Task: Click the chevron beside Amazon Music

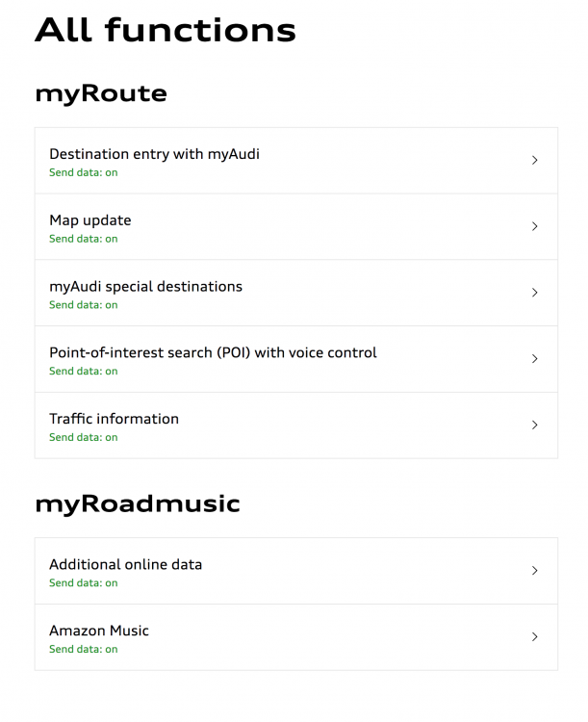Action: [535, 637]
